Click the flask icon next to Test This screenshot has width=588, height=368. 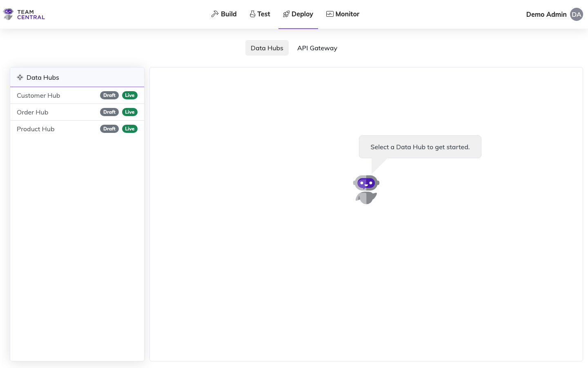point(252,13)
